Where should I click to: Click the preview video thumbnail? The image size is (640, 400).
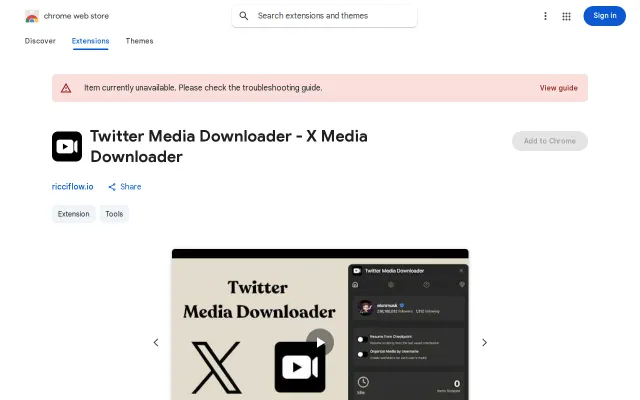320,324
